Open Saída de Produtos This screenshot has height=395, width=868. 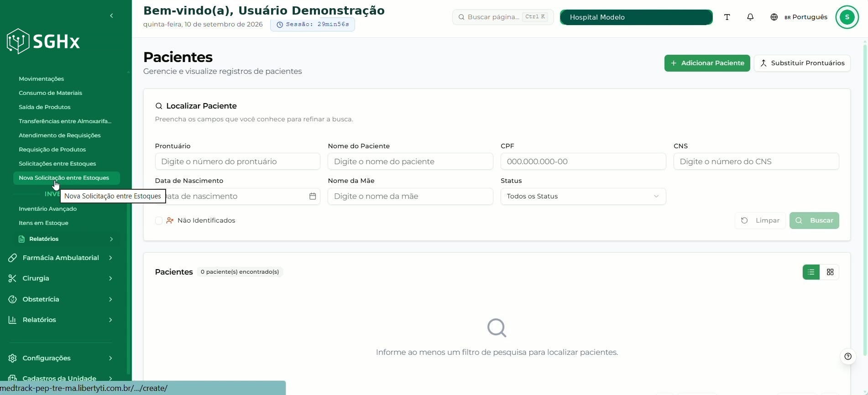[44, 107]
